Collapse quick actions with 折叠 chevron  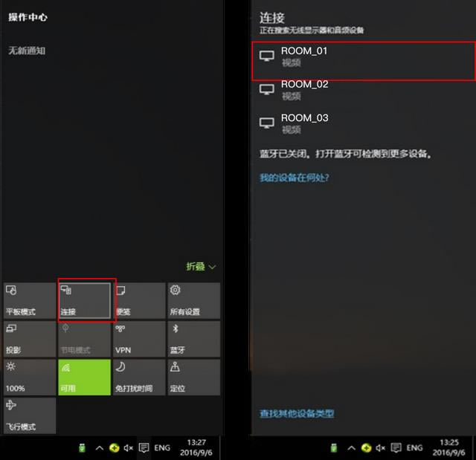[x=201, y=267]
